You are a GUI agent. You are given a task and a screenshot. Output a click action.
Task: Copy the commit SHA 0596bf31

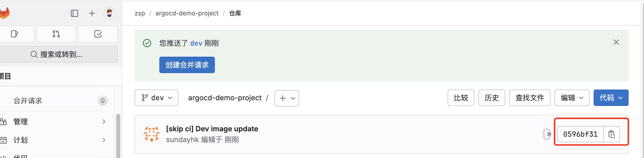pos(612,134)
